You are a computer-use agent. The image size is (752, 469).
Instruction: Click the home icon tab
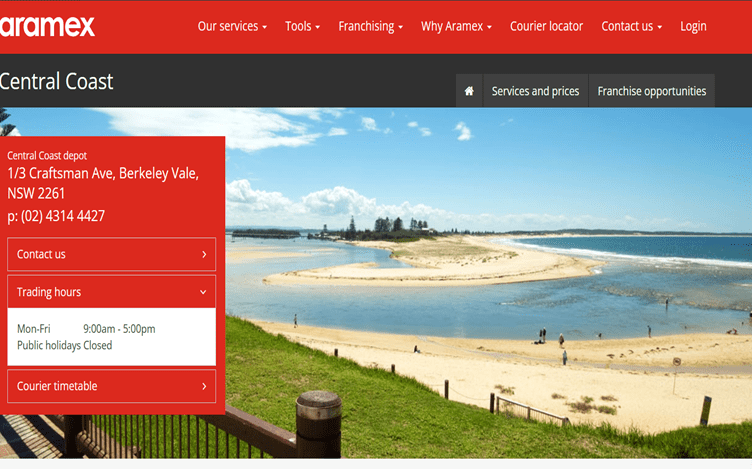point(469,91)
